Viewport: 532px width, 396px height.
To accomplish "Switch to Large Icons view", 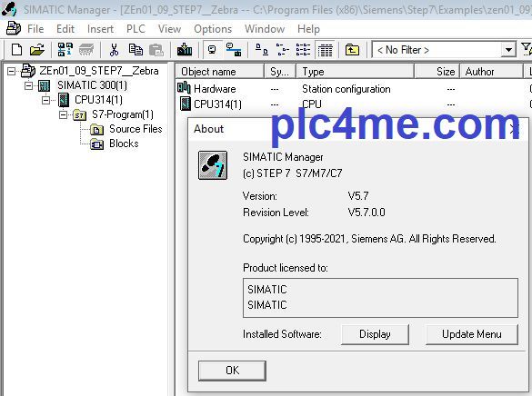I will click(261, 50).
